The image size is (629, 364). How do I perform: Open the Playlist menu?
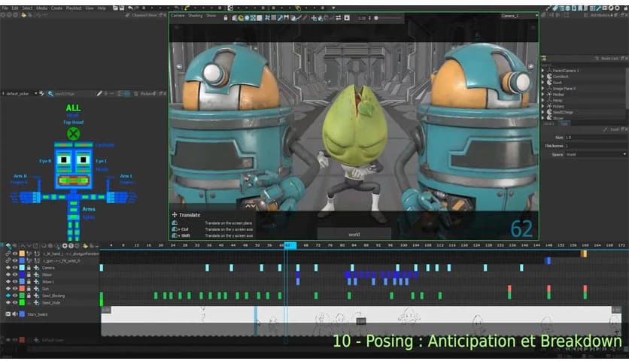click(74, 8)
